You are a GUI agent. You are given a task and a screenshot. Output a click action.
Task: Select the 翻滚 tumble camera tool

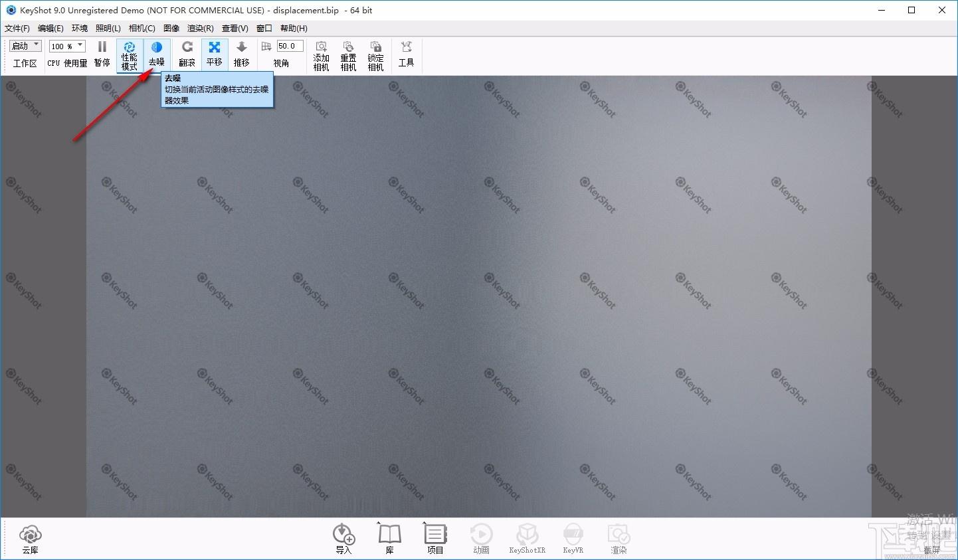(187, 54)
